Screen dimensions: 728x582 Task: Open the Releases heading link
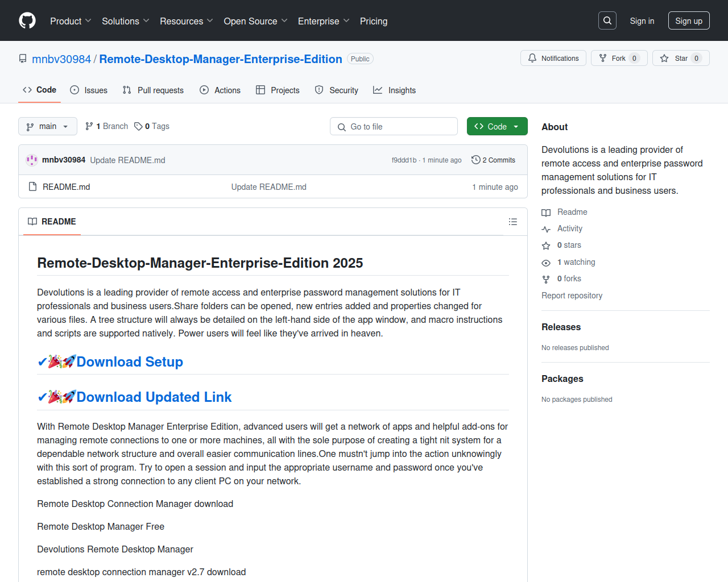[561, 327]
